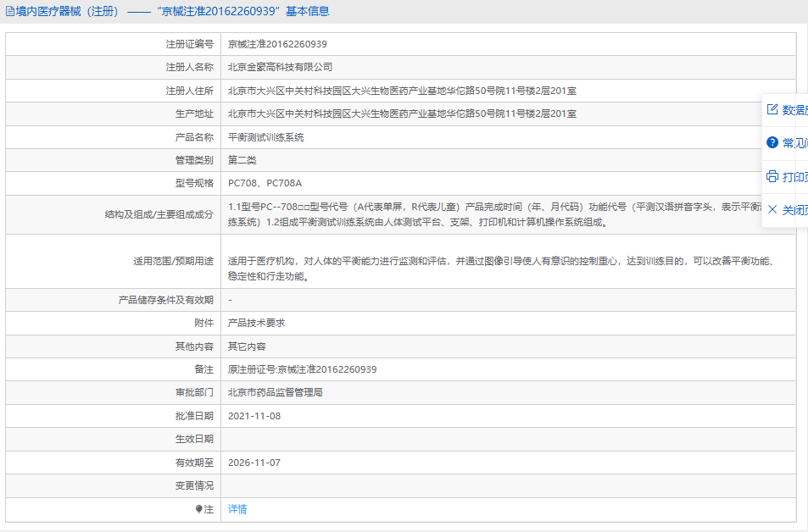Click approval department 北京市药品监督管理局
Viewport: 808px width, 532px height.
275,393
